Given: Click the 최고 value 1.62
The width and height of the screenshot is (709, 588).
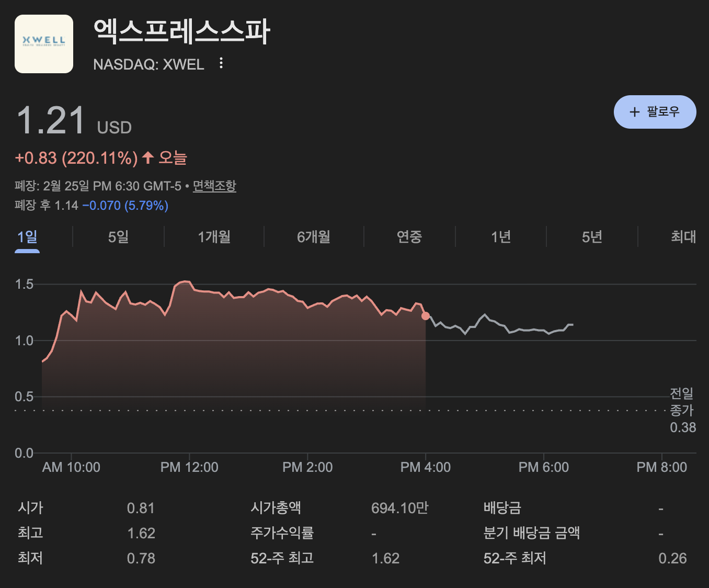Looking at the screenshot, I should (x=141, y=533).
